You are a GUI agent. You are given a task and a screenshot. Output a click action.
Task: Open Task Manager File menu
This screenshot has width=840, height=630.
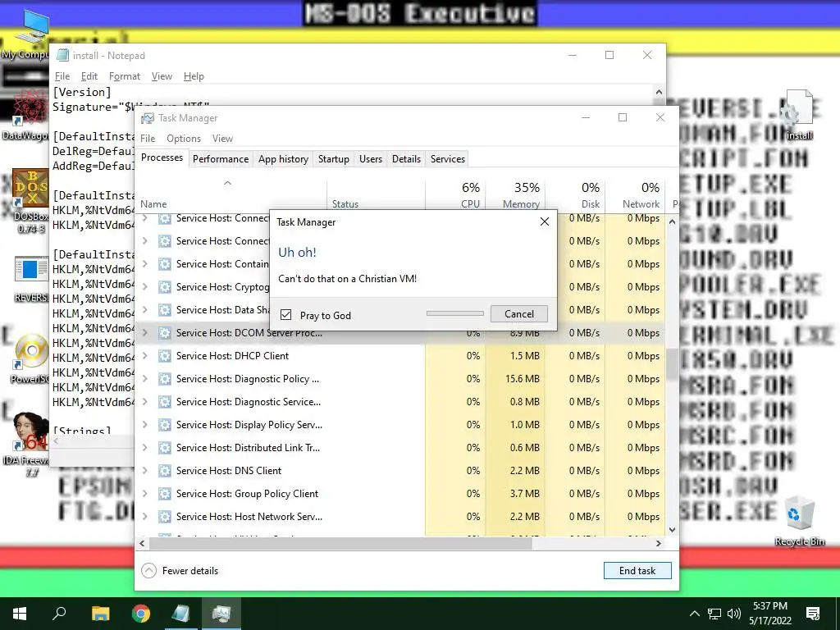[x=148, y=138]
